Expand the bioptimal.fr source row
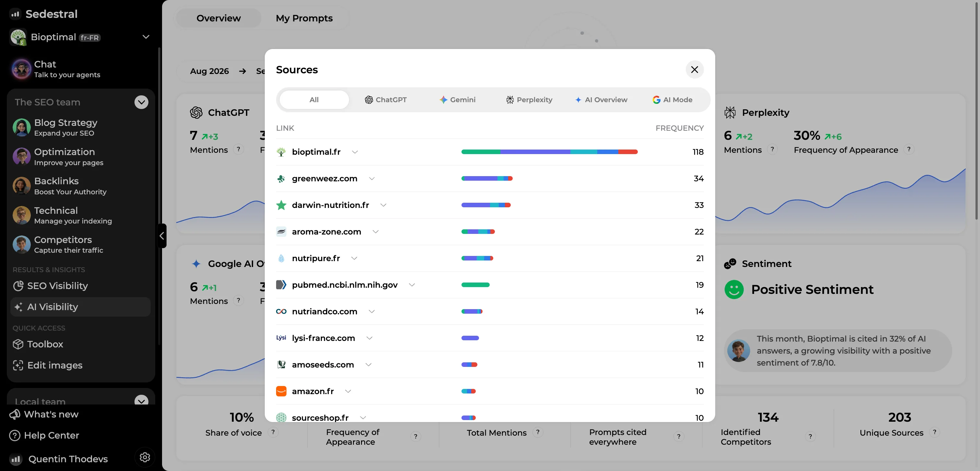The width and height of the screenshot is (980, 471). 355,152
